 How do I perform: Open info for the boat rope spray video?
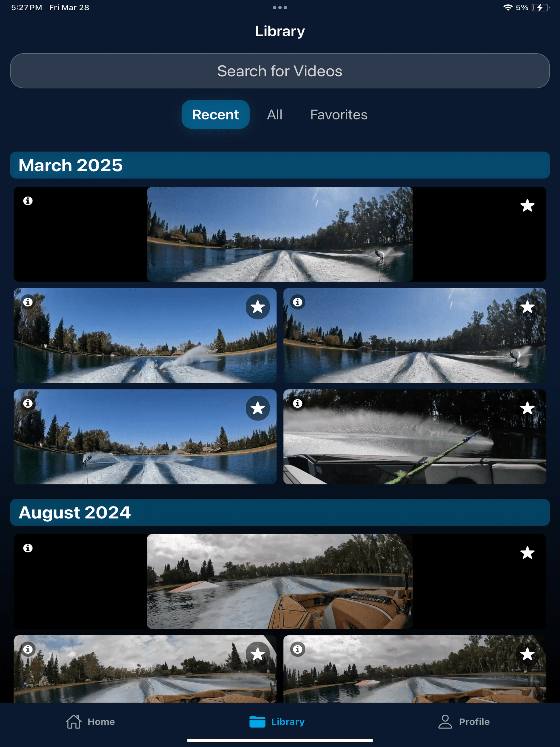pyautogui.click(x=298, y=403)
